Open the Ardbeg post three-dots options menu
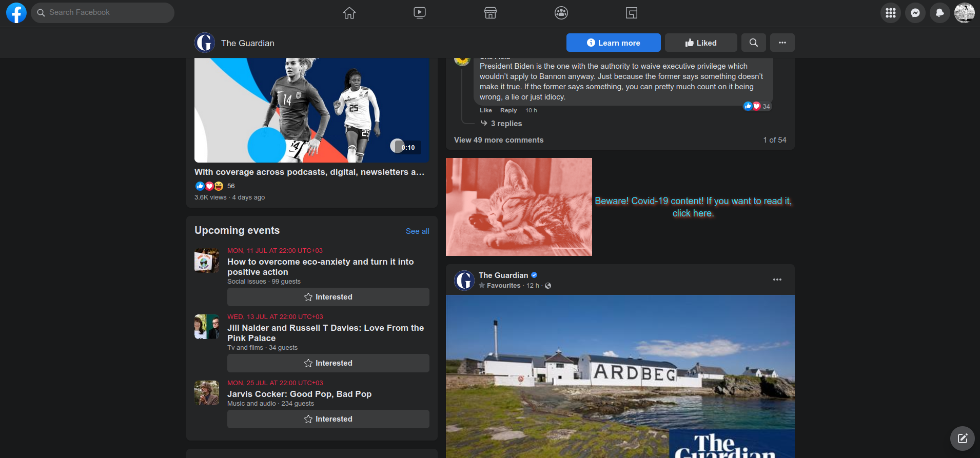Screen dimensions: 980x458 pyautogui.click(x=777, y=280)
